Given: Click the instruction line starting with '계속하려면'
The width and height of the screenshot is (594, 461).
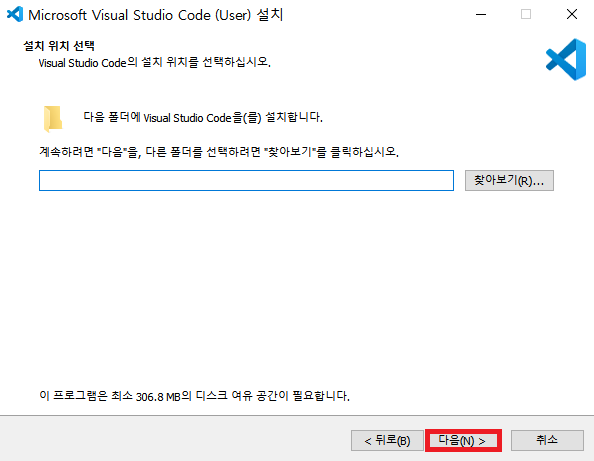Looking at the screenshot, I should click(219, 152).
